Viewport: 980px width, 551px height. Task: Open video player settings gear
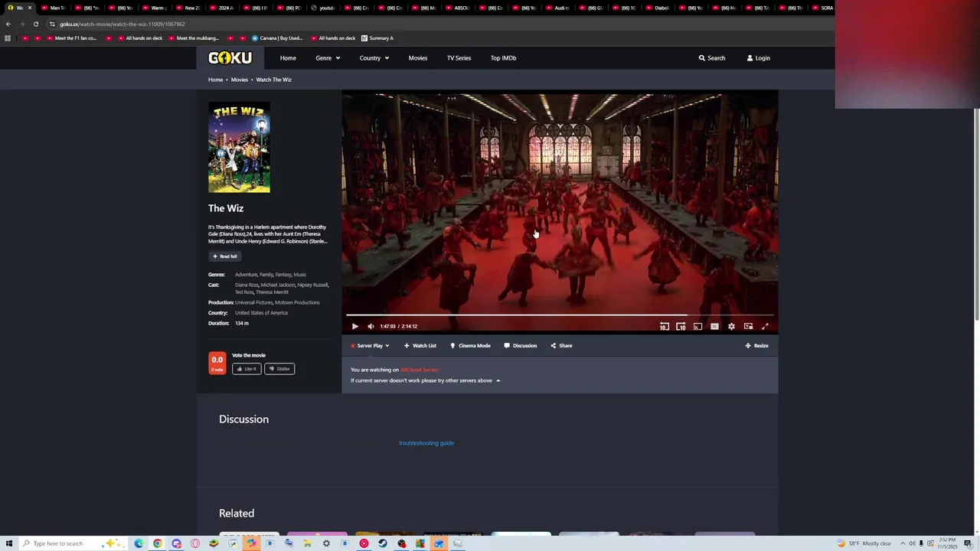731,326
